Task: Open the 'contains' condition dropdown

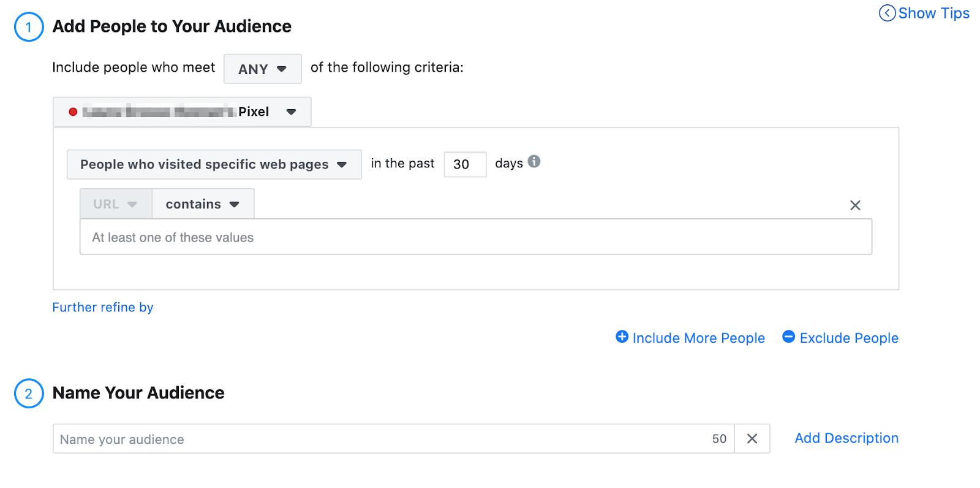Action: tap(203, 204)
